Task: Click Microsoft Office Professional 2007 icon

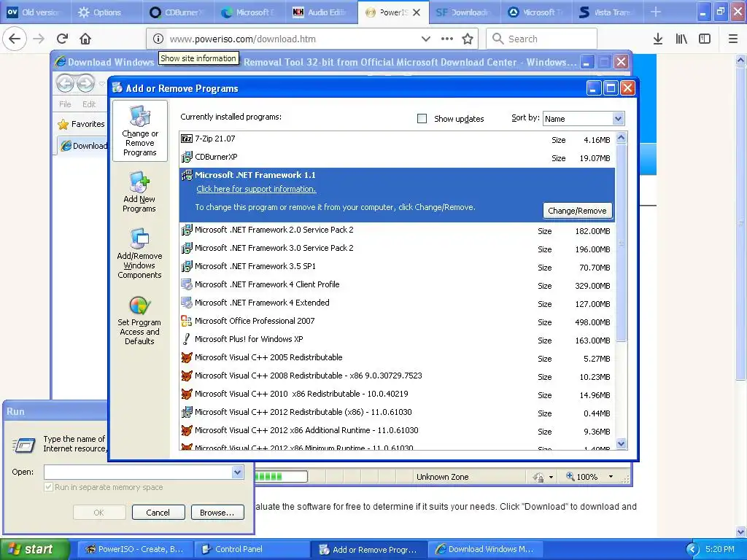Action: 187,321
